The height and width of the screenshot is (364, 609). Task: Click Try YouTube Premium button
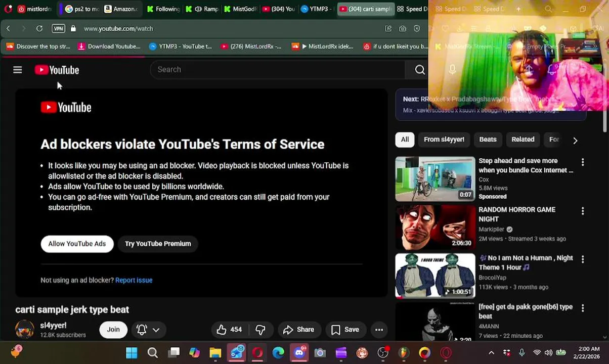tap(158, 244)
